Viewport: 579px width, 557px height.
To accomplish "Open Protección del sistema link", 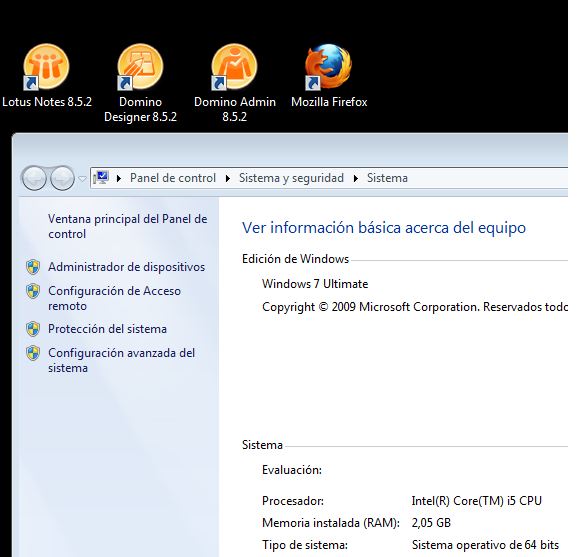I will coord(107,329).
